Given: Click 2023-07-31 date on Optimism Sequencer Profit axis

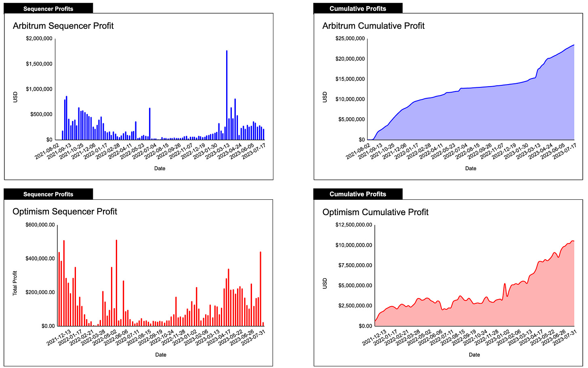Looking at the screenshot, I should tap(253, 337).
